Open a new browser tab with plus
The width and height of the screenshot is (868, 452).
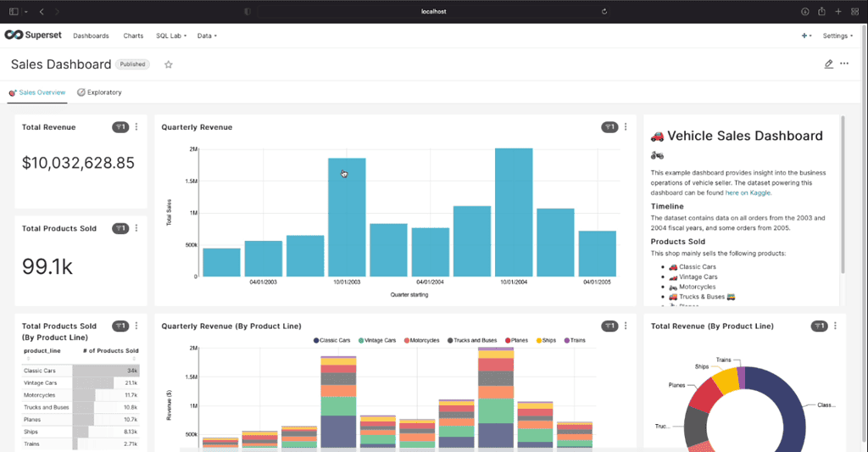[x=838, y=11]
